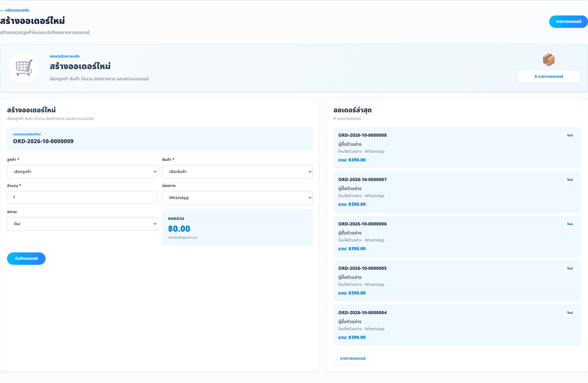Click the package box icon
Screen dimensions: 588x383
point(548,60)
